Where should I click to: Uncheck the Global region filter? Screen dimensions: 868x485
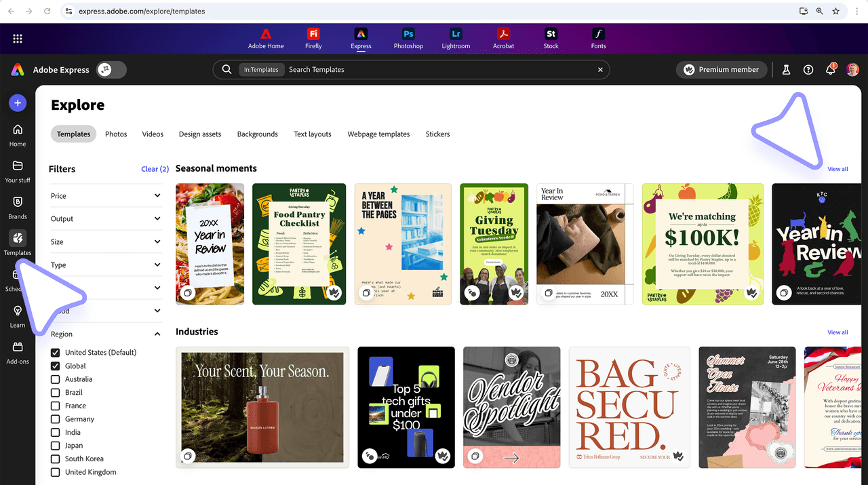pos(55,366)
